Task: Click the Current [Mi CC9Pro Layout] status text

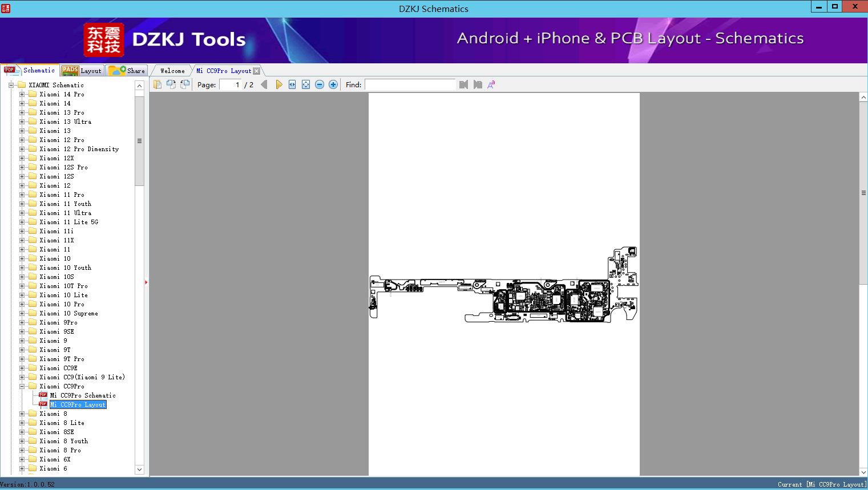Action: [822, 484]
